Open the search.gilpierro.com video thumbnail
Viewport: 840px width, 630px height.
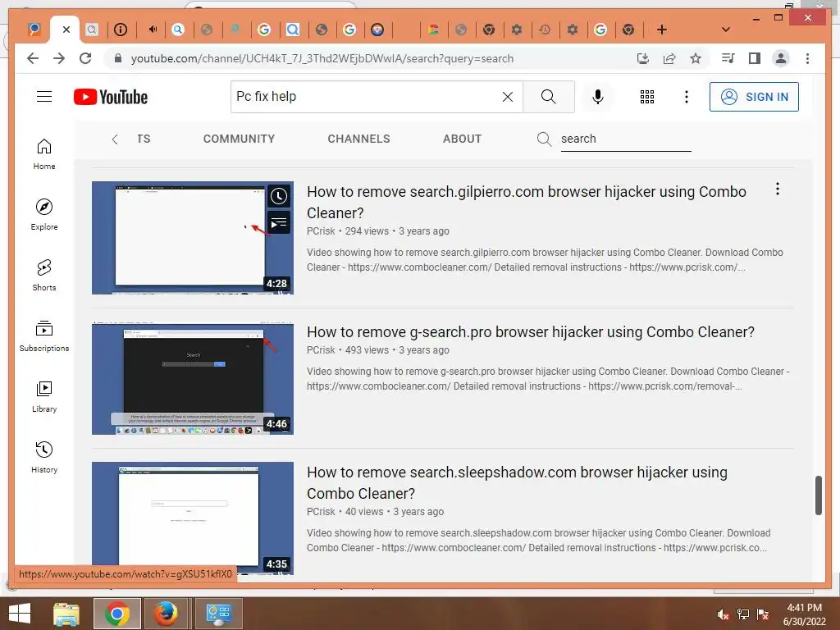(x=192, y=238)
